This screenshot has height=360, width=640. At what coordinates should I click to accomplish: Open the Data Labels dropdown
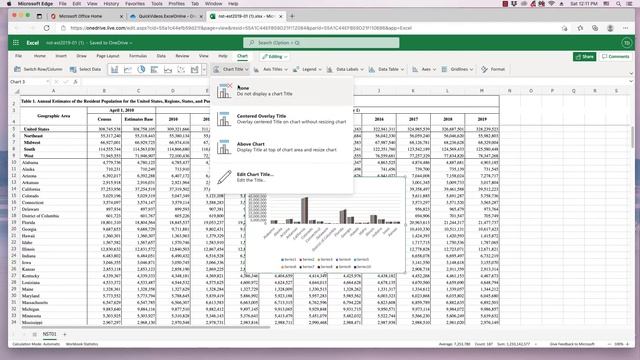(x=344, y=69)
